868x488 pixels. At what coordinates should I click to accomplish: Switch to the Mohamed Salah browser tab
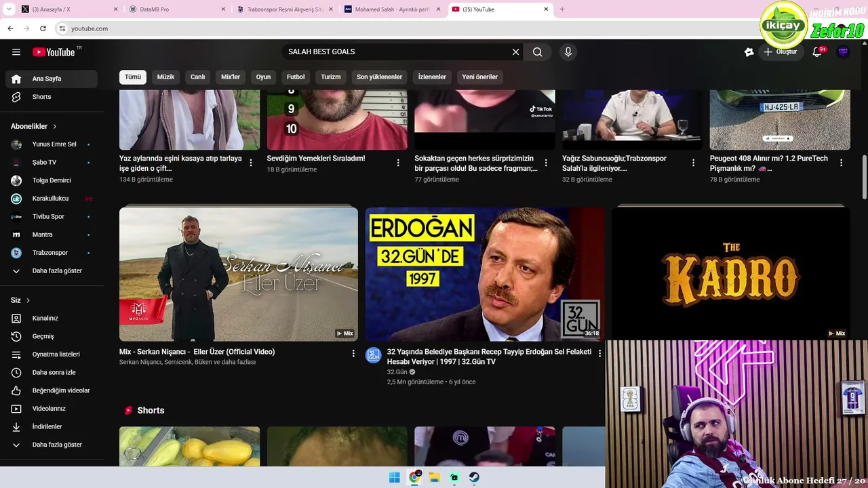pyautogui.click(x=393, y=9)
